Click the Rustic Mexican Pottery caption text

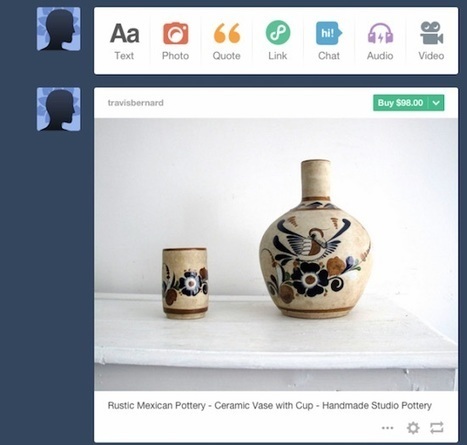point(269,405)
